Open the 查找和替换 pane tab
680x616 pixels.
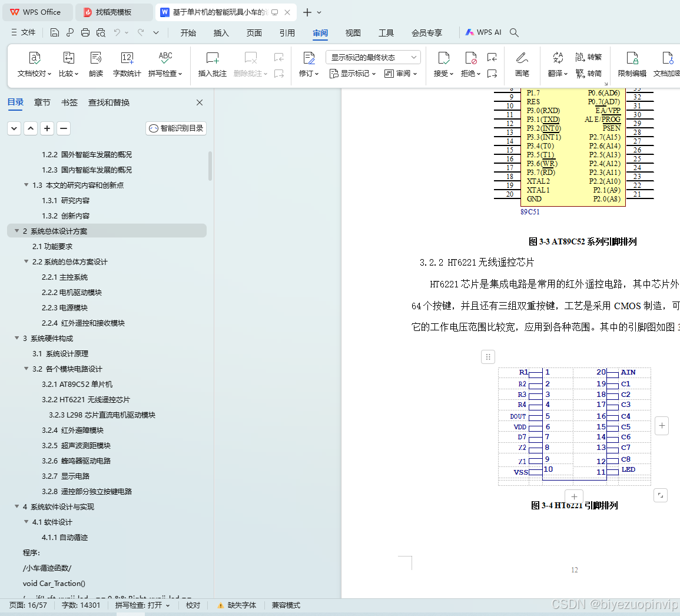109,102
